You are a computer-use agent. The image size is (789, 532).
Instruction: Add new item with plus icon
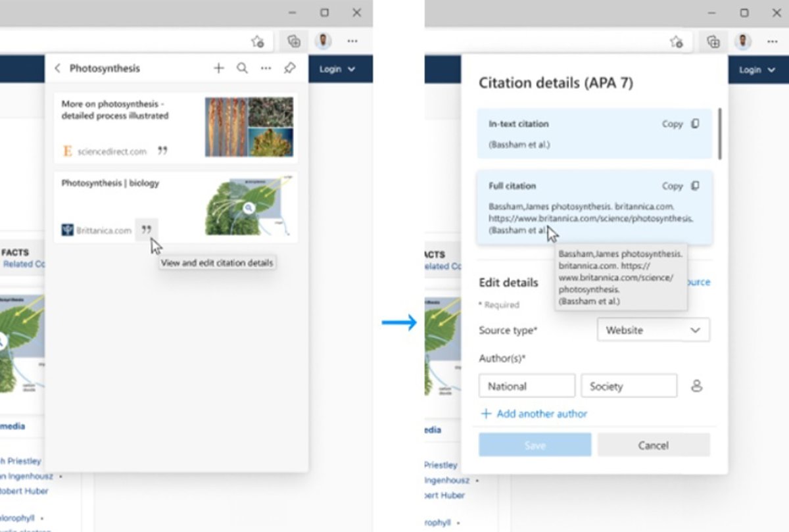click(x=218, y=68)
